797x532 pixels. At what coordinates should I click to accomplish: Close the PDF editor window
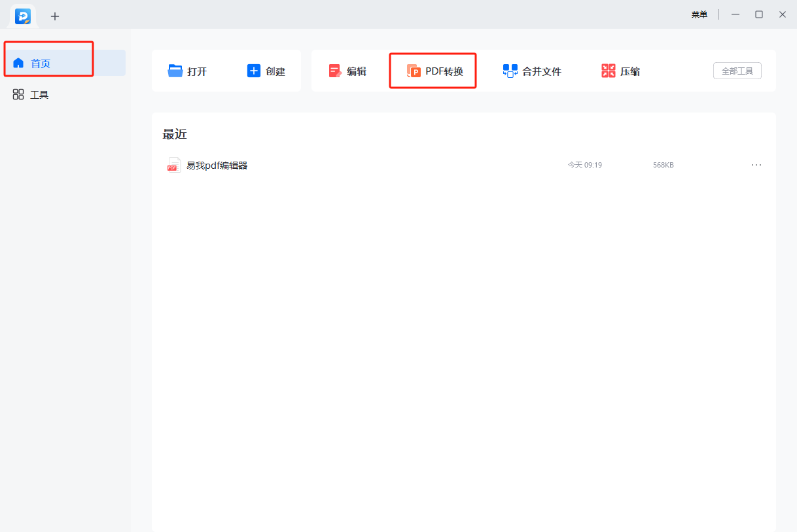[782, 14]
